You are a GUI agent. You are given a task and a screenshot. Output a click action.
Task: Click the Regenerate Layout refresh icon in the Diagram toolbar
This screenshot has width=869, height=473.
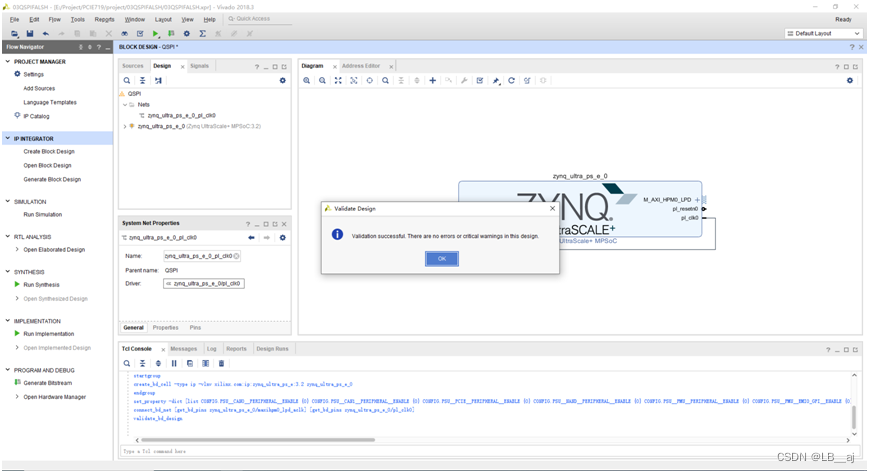[x=512, y=80]
